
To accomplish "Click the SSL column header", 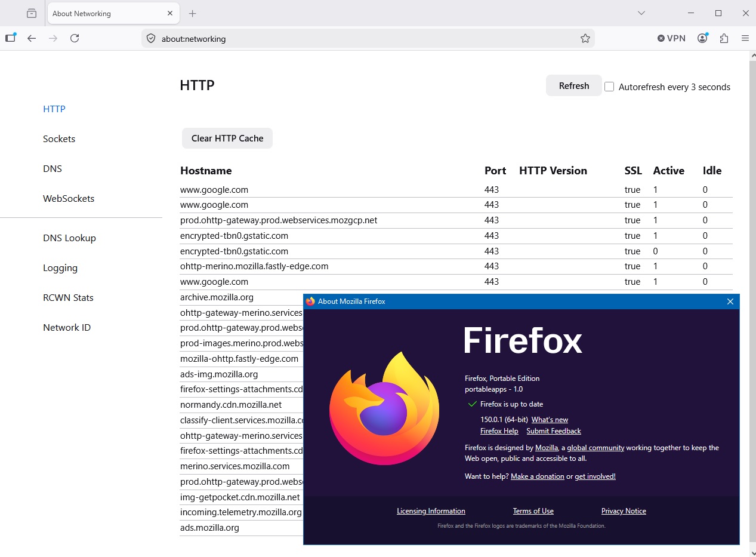I will tap(633, 171).
